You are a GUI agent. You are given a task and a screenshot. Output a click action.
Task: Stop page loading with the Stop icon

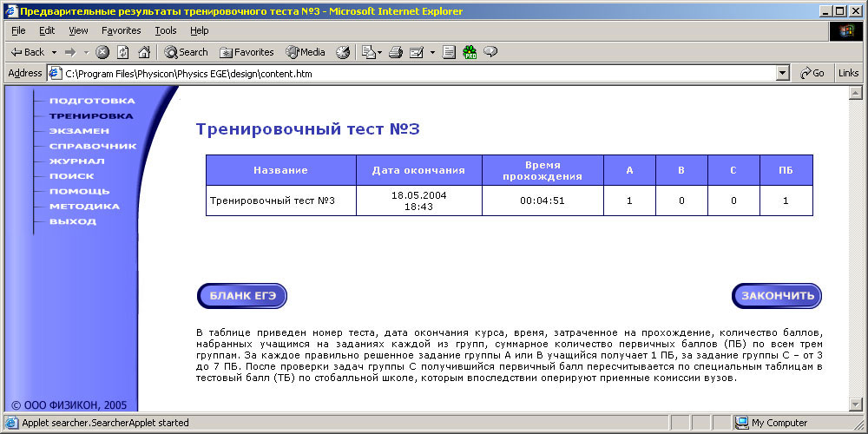pos(102,52)
